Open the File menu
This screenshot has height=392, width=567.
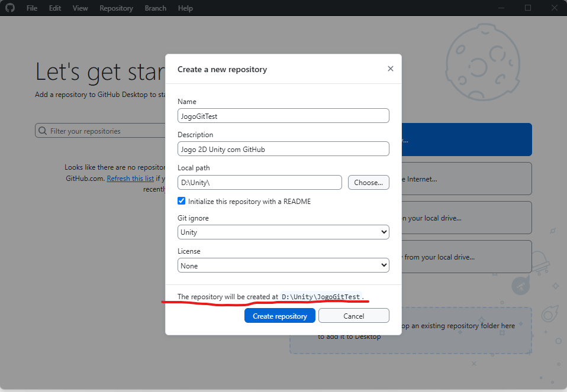click(x=32, y=8)
